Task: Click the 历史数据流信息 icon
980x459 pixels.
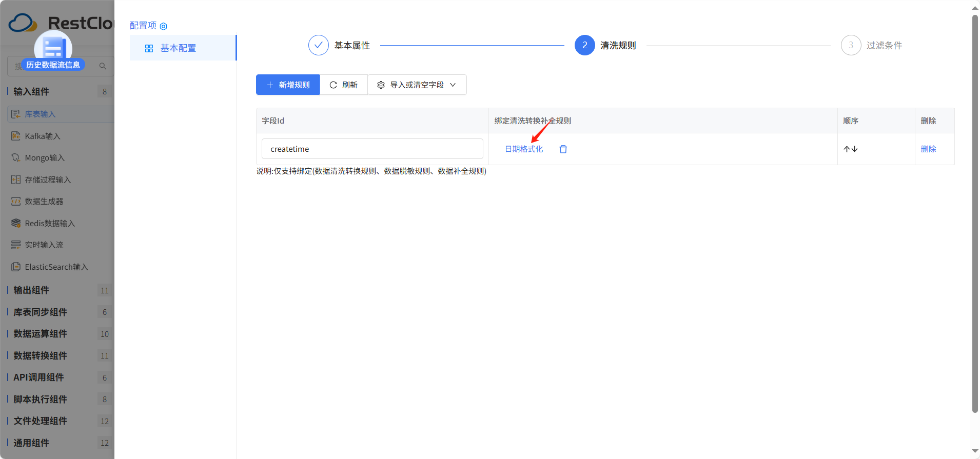Action: [53, 49]
